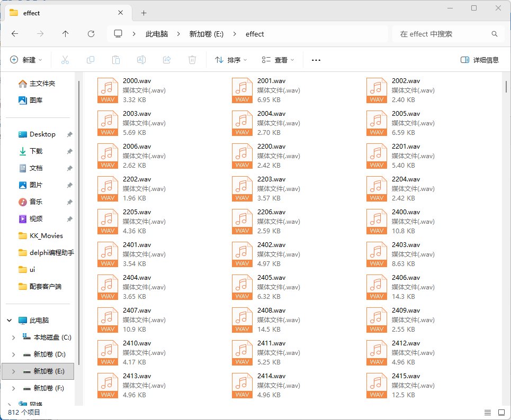The width and height of the screenshot is (511, 420).
Task: Switch to large thumbnails via status bar toggle
Action: click(501, 412)
